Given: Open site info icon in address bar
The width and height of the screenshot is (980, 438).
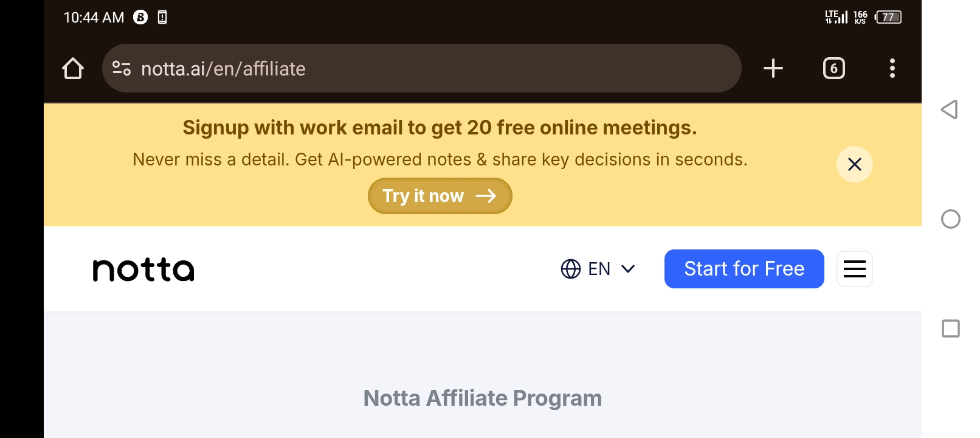Looking at the screenshot, I should pyautogui.click(x=122, y=68).
